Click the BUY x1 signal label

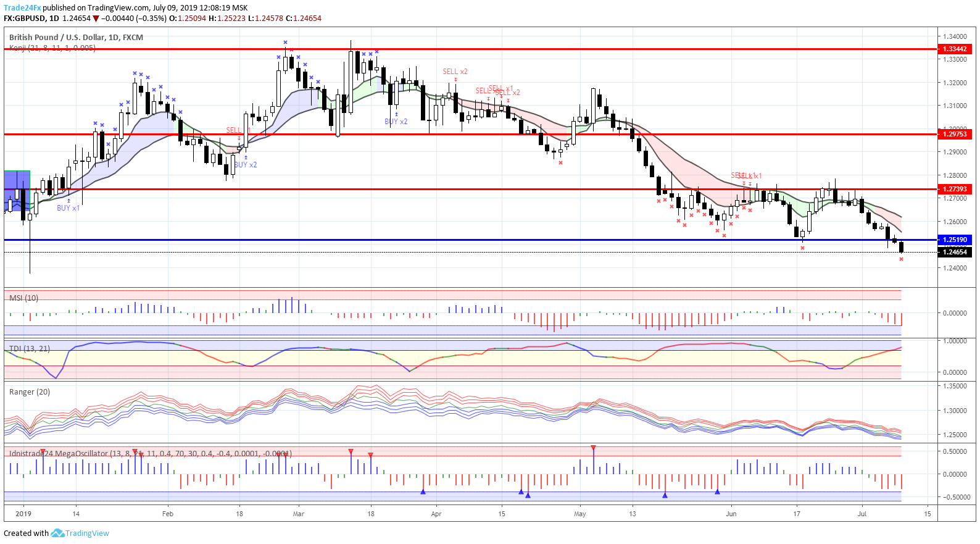[68, 208]
